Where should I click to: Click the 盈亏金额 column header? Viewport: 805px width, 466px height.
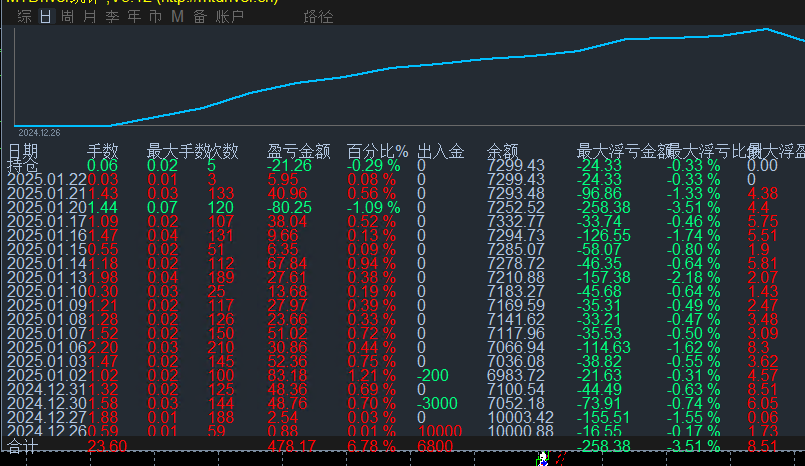click(x=298, y=151)
